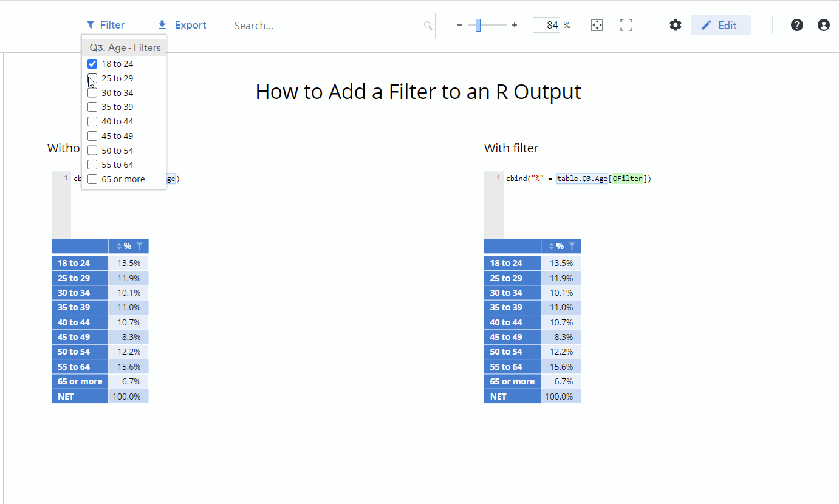
Task: Click the fit-to-screen icon
Action: tap(597, 25)
